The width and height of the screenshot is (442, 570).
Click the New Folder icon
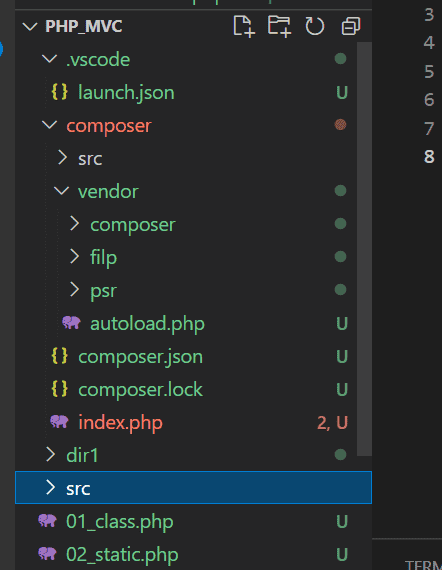(x=279, y=26)
